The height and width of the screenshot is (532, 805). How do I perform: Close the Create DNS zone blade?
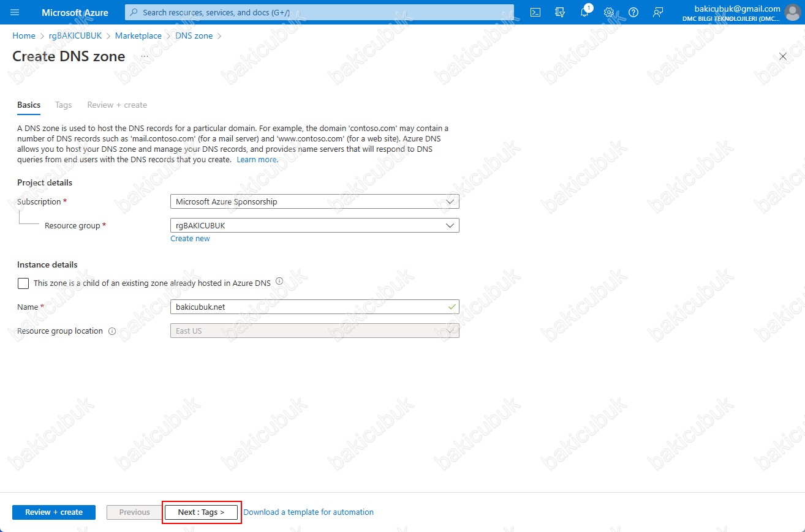click(782, 56)
